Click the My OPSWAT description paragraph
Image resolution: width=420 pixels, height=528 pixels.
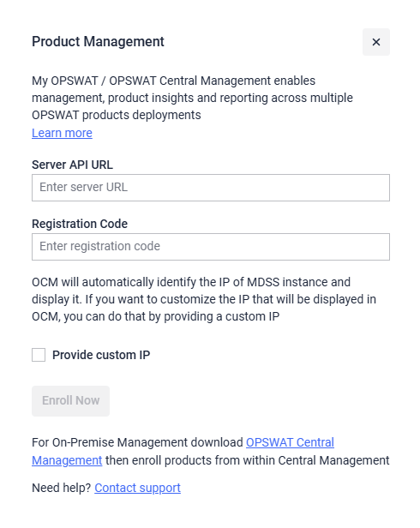pos(192,98)
